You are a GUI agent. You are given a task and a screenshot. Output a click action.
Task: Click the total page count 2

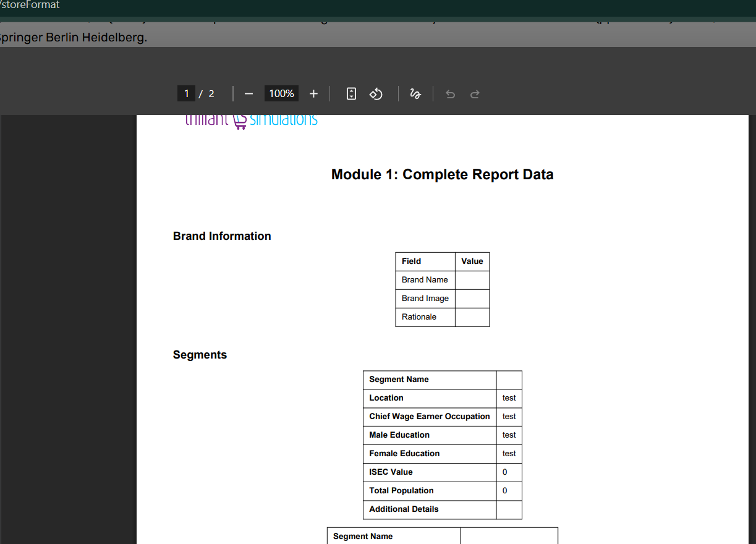[211, 94]
